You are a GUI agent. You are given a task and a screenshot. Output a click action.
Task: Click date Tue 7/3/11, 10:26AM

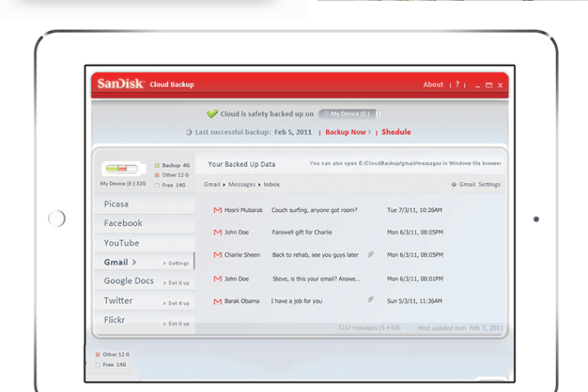414,210
